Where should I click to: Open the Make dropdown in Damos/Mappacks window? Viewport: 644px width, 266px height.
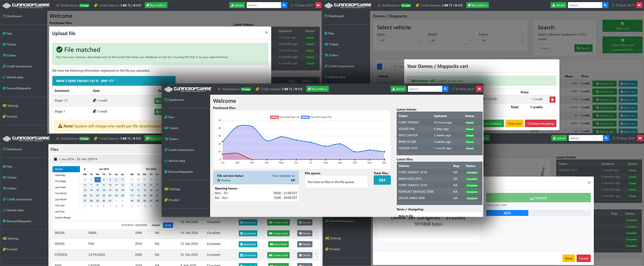[x=400, y=40]
